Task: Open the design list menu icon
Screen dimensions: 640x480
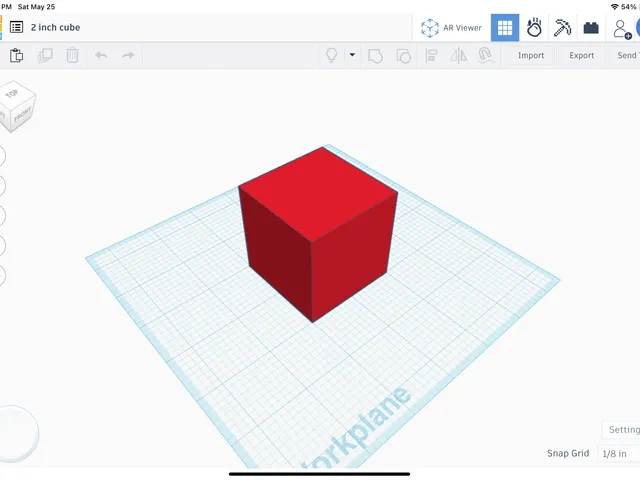Action: tap(16, 27)
